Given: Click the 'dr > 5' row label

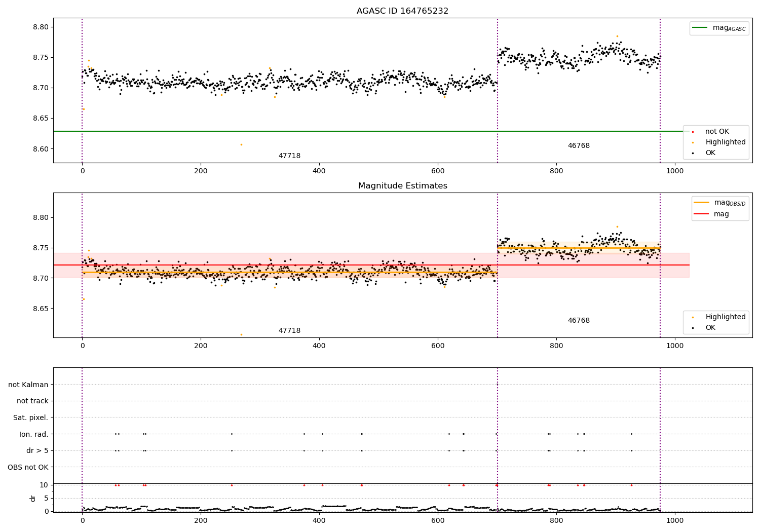Looking at the screenshot, I should pyautogui.click(x=37, y=451).
